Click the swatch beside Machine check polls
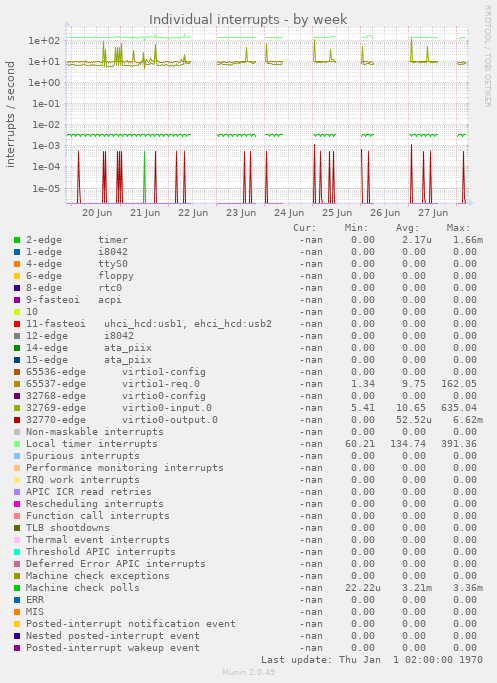 pyautogui.click(x=17, y=588)
